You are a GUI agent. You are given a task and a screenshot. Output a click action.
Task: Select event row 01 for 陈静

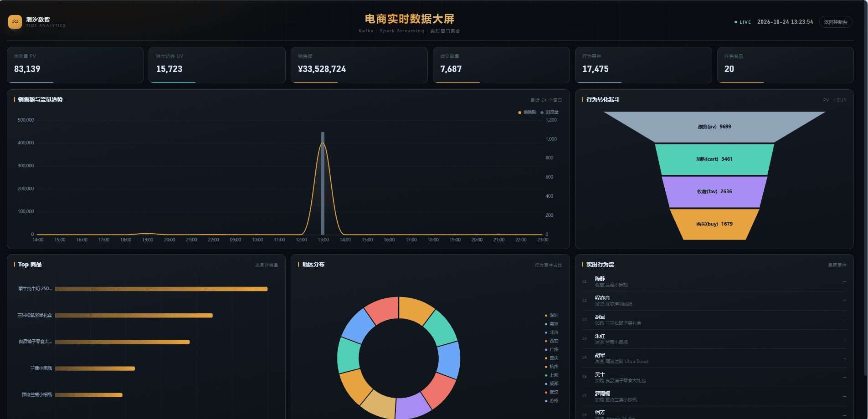[x=714, y=282]
